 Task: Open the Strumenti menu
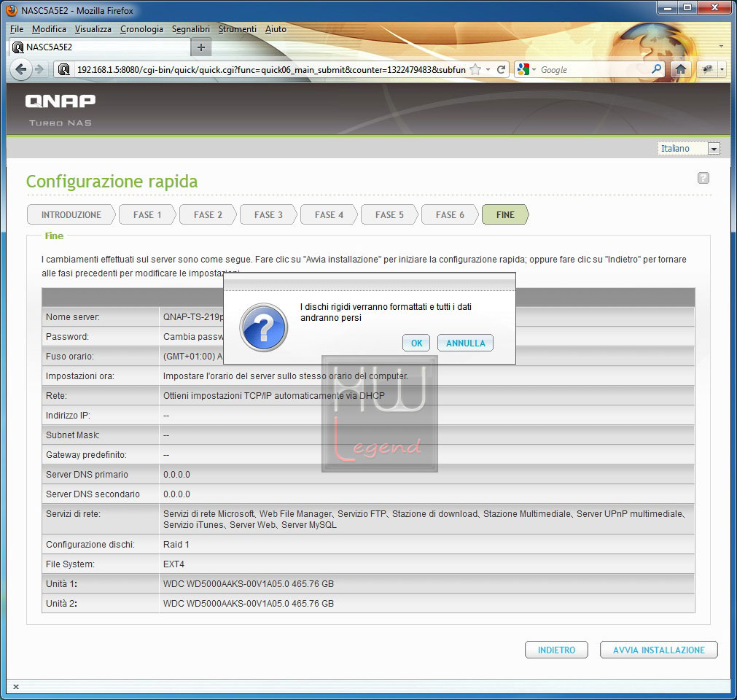coord(238,29)
